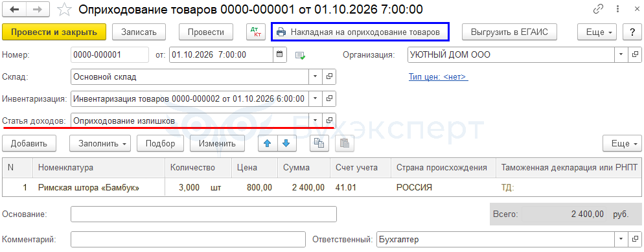Open the Организация record form
This screenshot has height=252, width=644.
coord(634,54)
